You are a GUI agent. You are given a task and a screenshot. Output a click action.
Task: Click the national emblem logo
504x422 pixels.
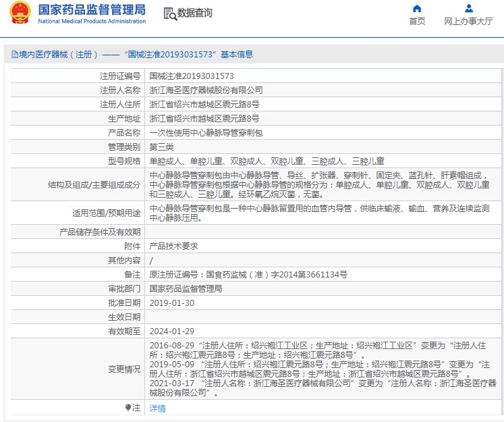click(x=20, y=13)
